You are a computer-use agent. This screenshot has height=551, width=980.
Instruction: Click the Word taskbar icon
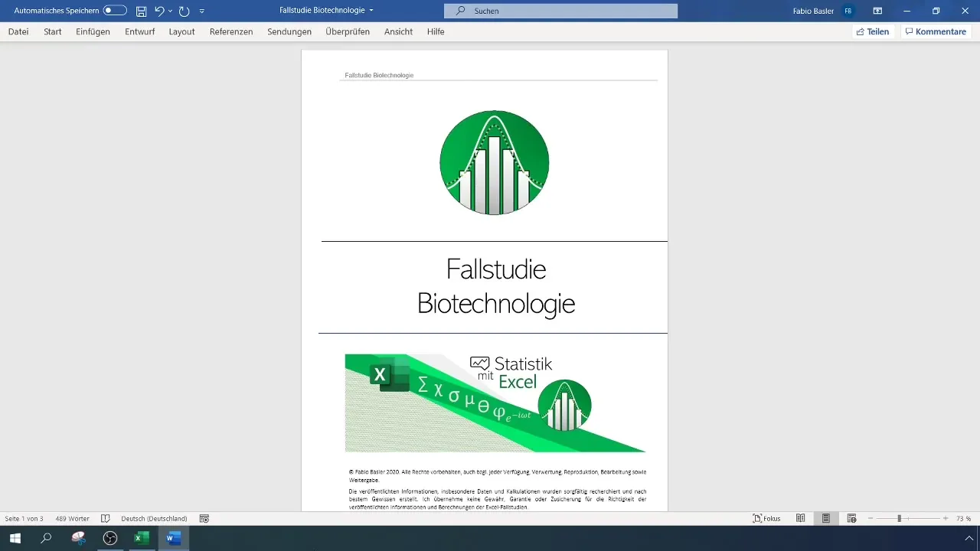(x=173, y=538)
